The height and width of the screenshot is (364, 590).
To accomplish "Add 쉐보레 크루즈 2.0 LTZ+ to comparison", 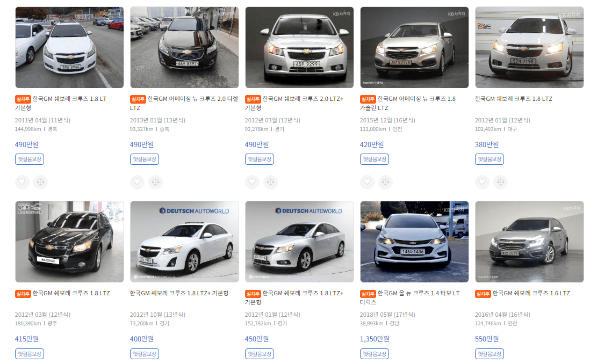I will 270,182.
